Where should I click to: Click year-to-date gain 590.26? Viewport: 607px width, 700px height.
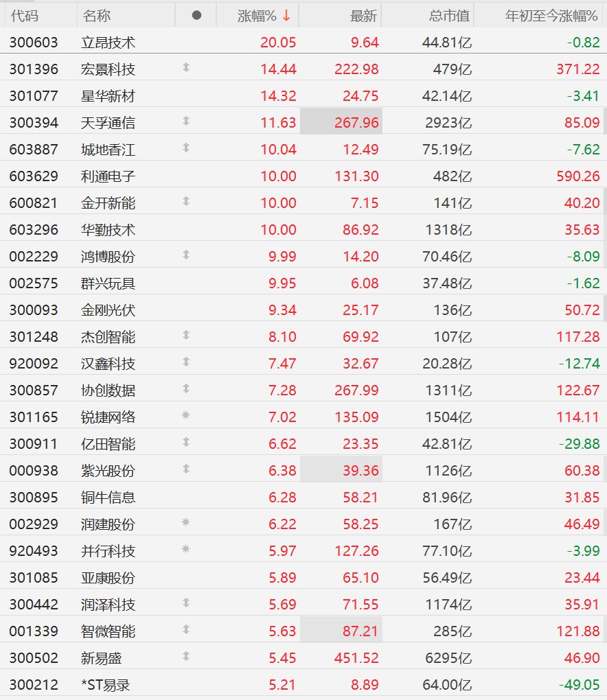coord(578,176)
